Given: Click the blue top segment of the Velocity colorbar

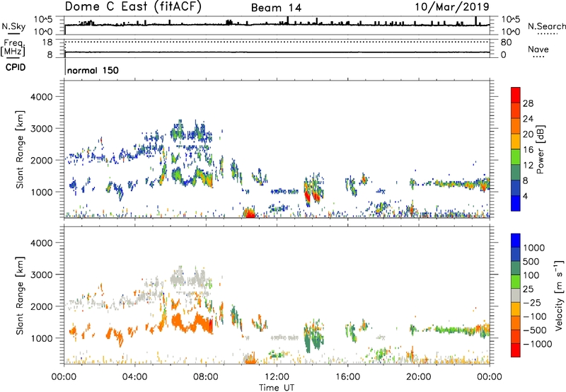Looking at the screenshot, I should 516,241.
